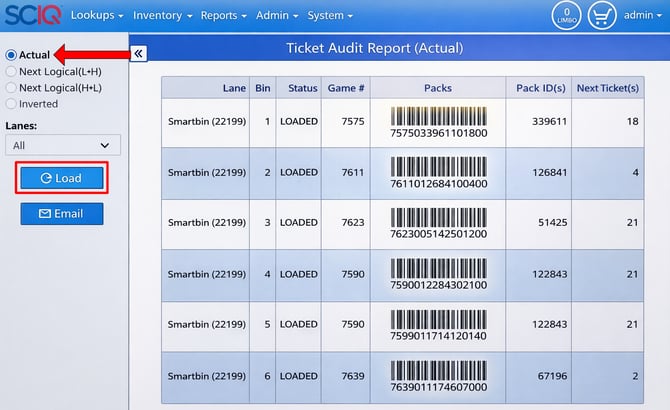Image resolution: width=670 pixels, height=410 pixels.
Task: Open the Lookups menu
Action: [x=97, y=15]
